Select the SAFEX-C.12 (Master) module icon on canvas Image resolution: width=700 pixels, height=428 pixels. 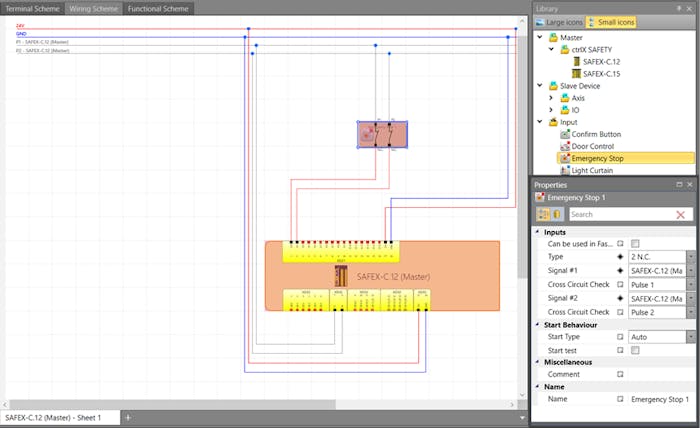[341, 276]
